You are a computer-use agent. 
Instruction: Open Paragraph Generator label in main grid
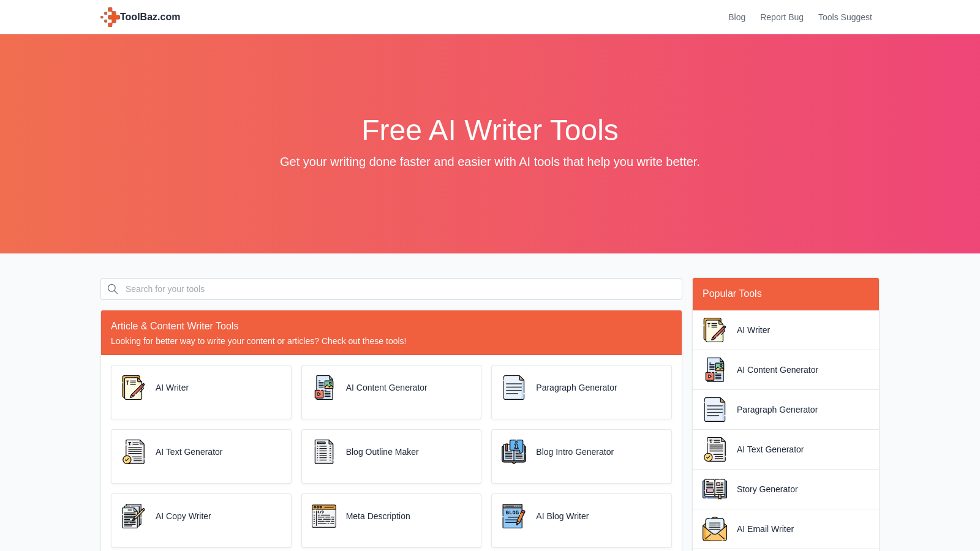(x=576, y=388)
